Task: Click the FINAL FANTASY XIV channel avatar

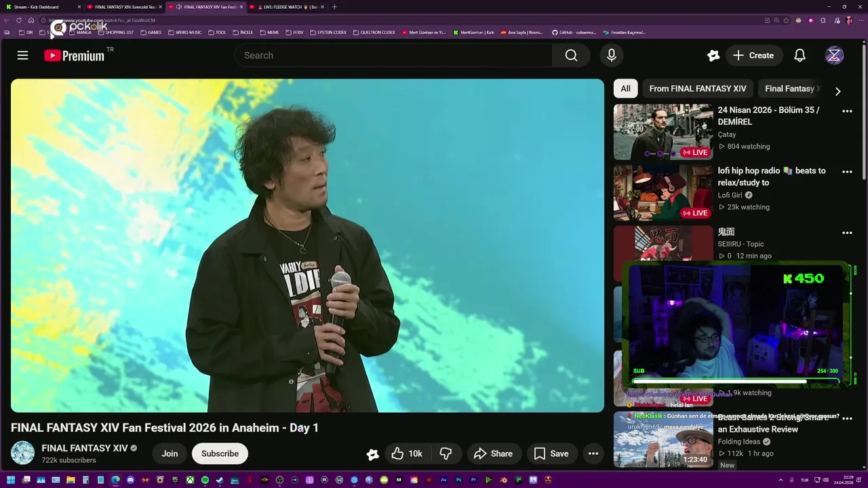Action: coord(22,453)
